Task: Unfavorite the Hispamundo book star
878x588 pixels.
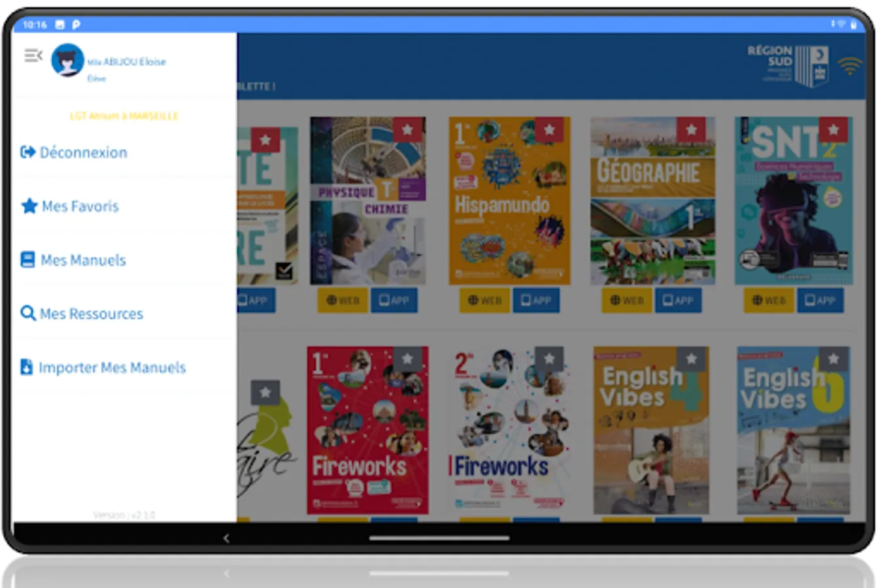Action: pos(549,129)
